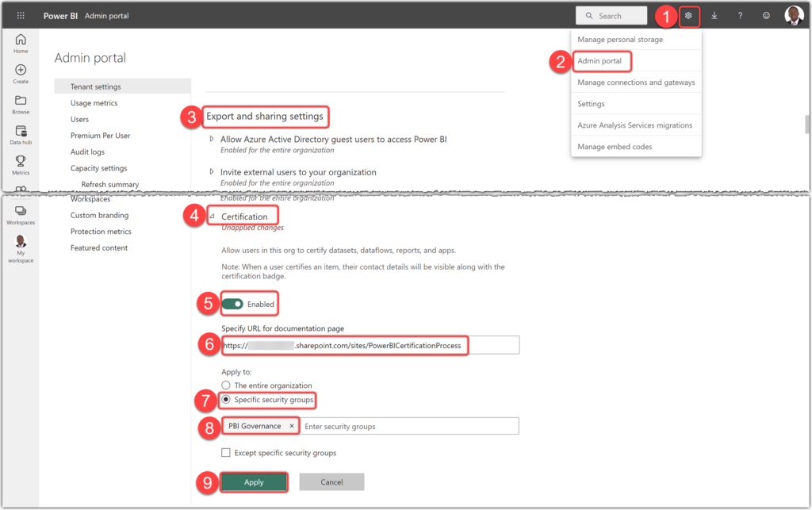
Task: Open Tenant settings in admin nav
Action: [x=123, y=86]
